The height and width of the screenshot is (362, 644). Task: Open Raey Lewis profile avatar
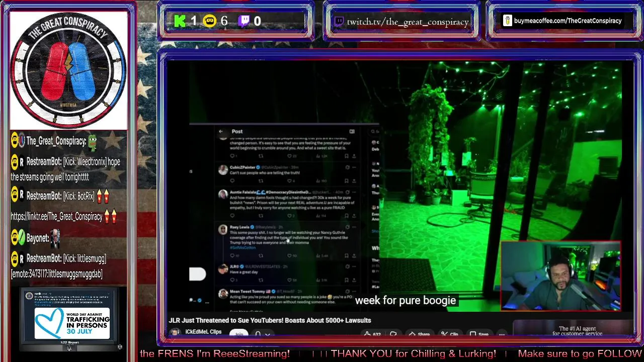point(223,230)
